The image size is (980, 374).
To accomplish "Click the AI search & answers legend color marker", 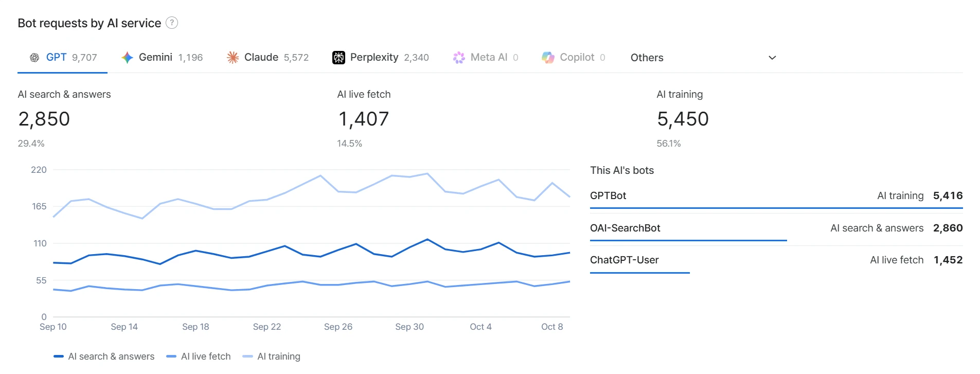I will click(x=59, y=357).
